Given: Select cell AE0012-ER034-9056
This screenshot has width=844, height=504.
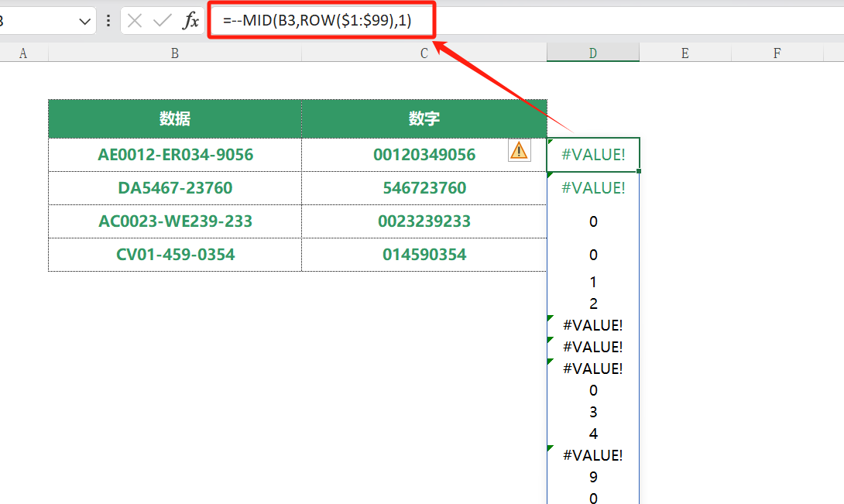Looking at the screenshot, I should 175,155.
